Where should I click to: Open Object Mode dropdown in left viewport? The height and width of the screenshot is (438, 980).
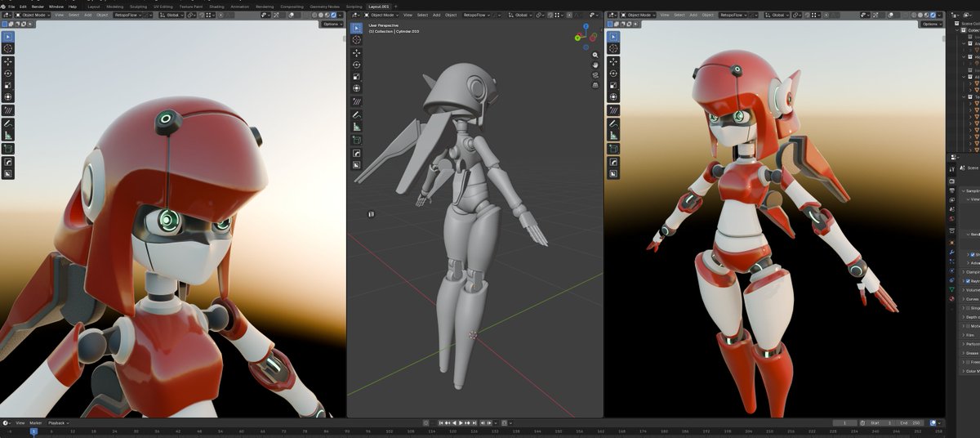pyautogui.click(x=33, y=15)
